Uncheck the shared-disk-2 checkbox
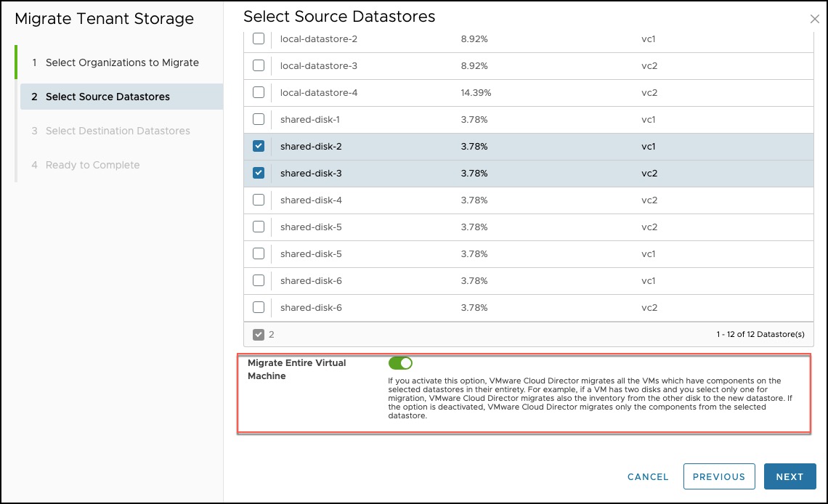Screen dimensions: 828x504 click(x=259, y=147)
